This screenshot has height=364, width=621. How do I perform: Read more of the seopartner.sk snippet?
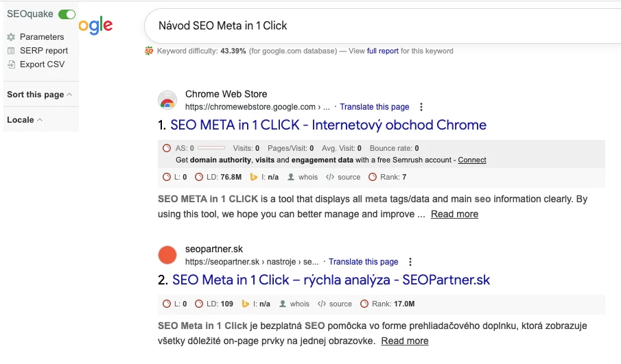tap(405, 341)
